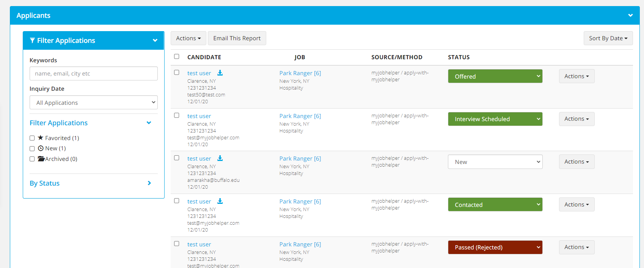Collapse the Filter Applications subsection chevron
The width and height of the screenshot is (644, 268).
pos(149,123)
